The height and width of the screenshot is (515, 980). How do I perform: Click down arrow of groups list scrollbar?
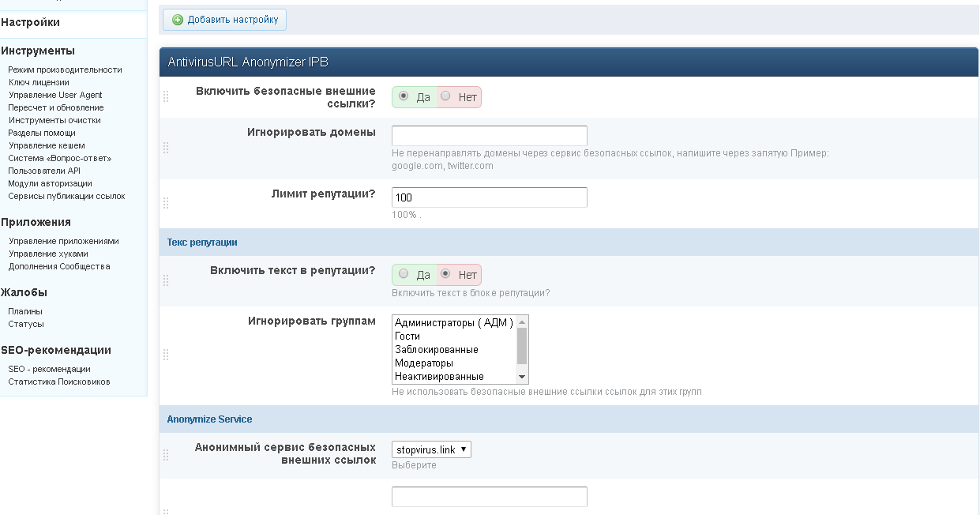coord(522,377)
